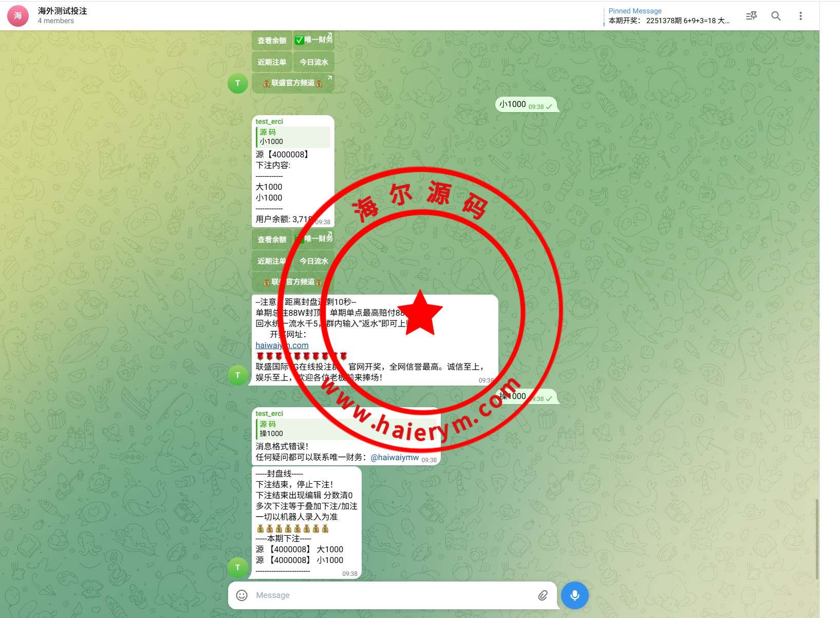840x618 pixels.
Task: Open the emoji picker in message box
Action: pos(241,595)
